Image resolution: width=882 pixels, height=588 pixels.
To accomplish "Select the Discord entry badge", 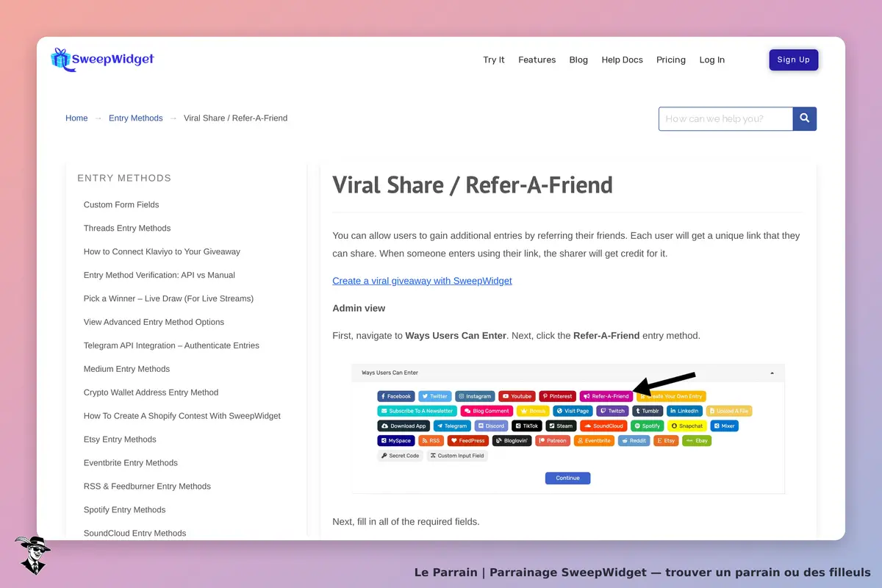I will [491, 426].
